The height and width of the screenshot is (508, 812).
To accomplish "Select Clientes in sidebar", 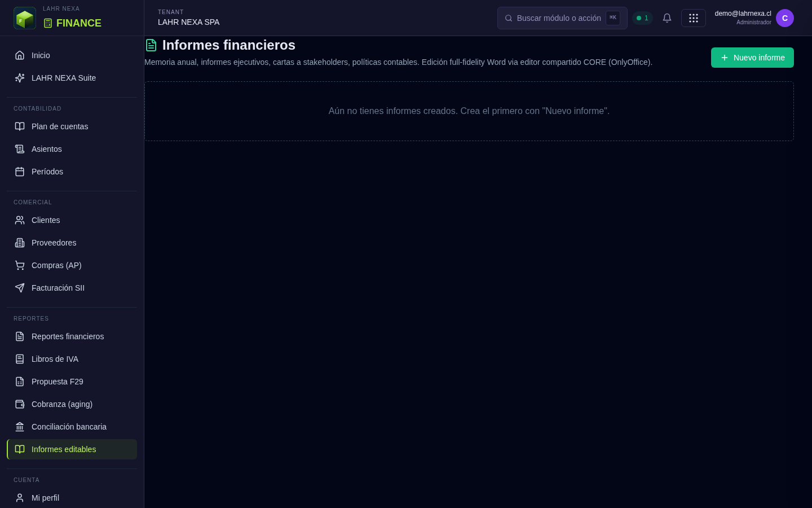I will pos(72,220).
